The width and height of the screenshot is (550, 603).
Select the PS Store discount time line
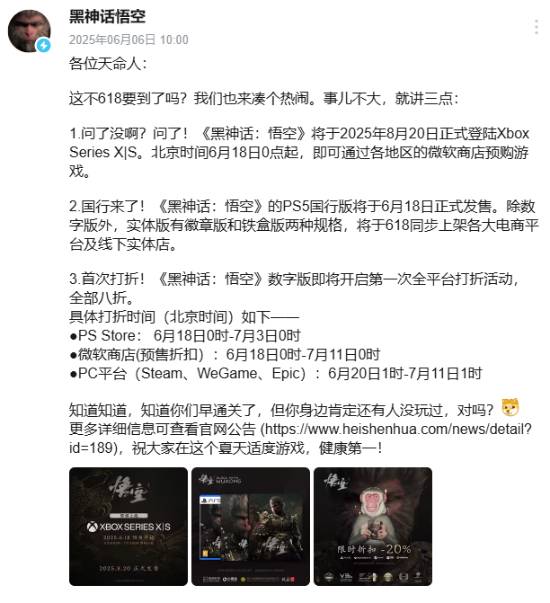(x=185, y=335)
